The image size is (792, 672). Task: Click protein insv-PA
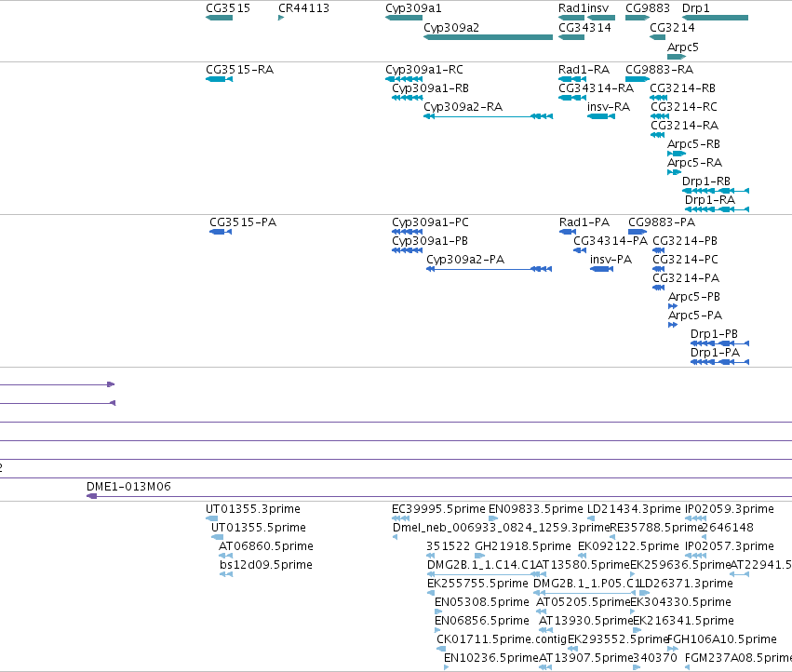[x=611, y=260]
